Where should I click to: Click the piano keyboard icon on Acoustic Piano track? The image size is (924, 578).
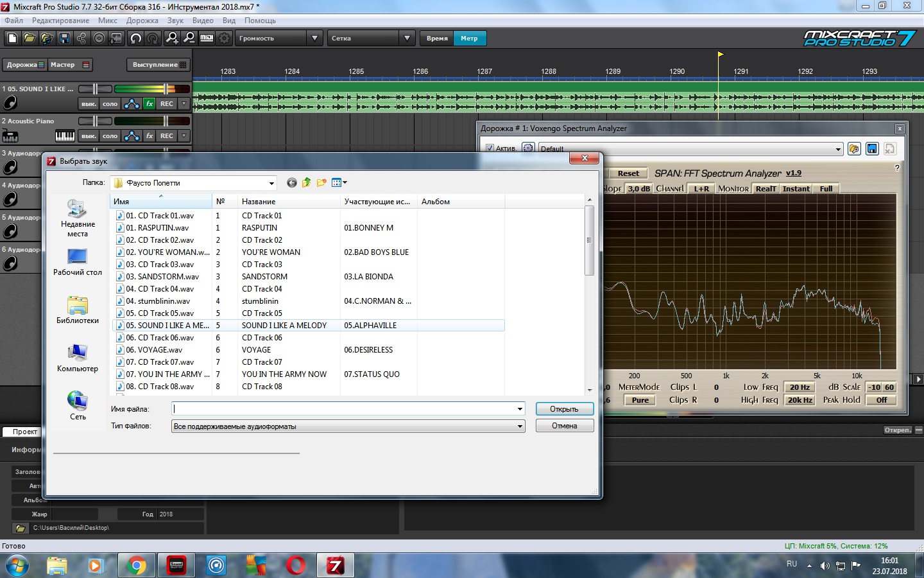(65, 136)
